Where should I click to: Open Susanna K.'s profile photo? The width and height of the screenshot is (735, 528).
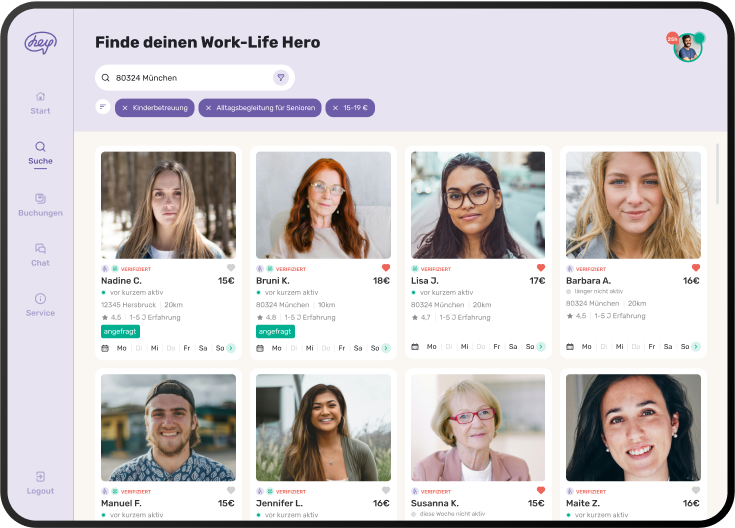(478, 428)
